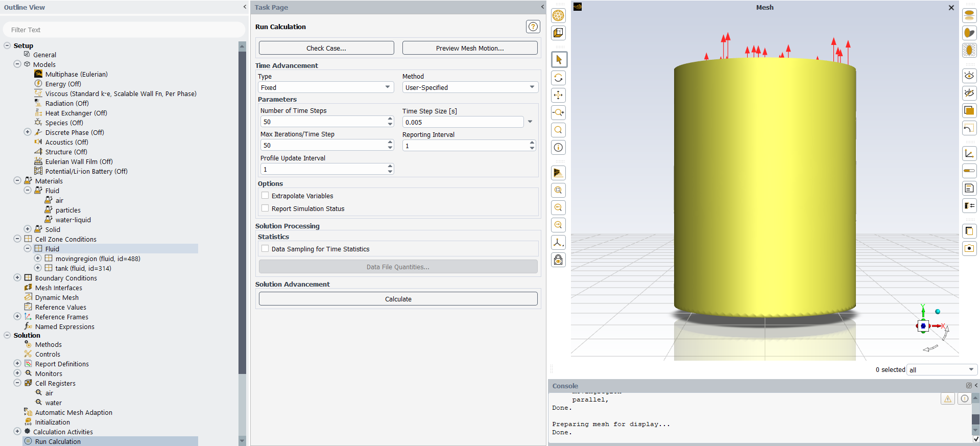Screen dimensions: 980x446
Task: Open Run Calculation help icon
Action: pyautogui.click(x=533, y=27)
